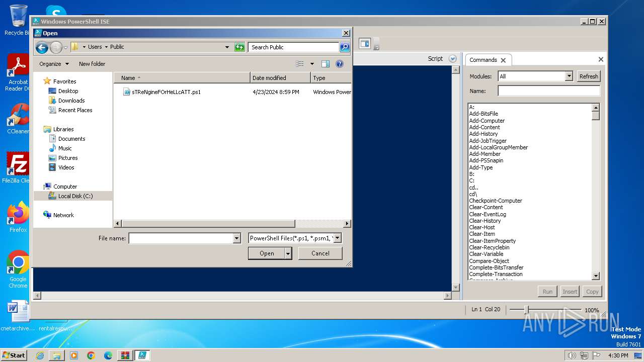
Task: Select Google Chrome desktop icon
Action: pyautogui.click(x=18, y=269)
